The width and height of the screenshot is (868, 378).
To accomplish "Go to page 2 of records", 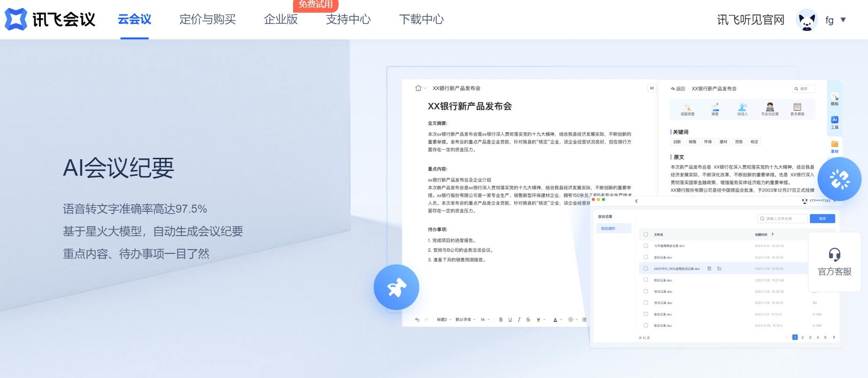I will pyautogui.click(x=802, y=337).
